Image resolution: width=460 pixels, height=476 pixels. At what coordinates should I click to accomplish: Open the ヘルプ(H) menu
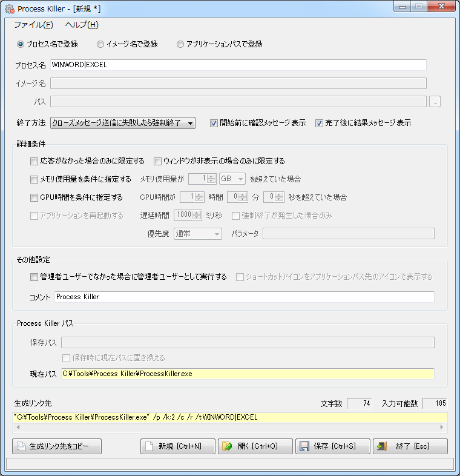82,25
